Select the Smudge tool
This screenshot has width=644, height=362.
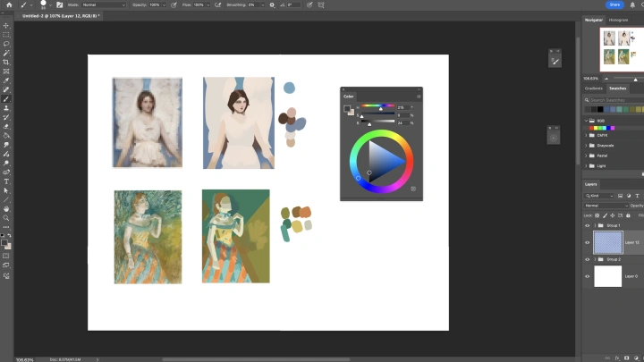[6, 145]
